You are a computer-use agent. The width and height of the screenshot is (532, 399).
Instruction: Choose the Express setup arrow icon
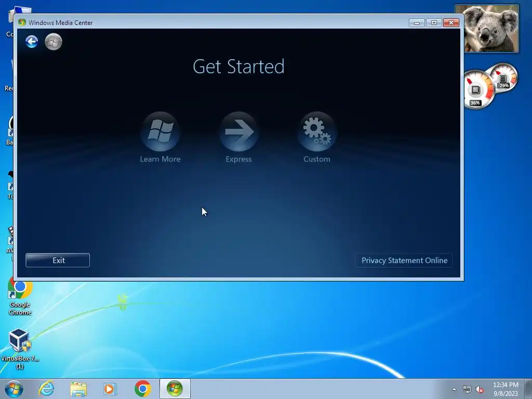tap(239, 131)
